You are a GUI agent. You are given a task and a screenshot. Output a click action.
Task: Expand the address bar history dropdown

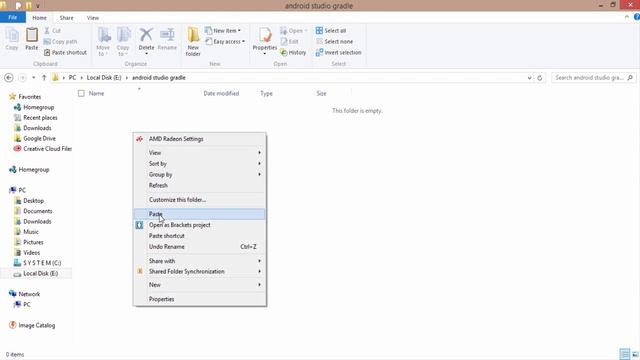point(529,78)
